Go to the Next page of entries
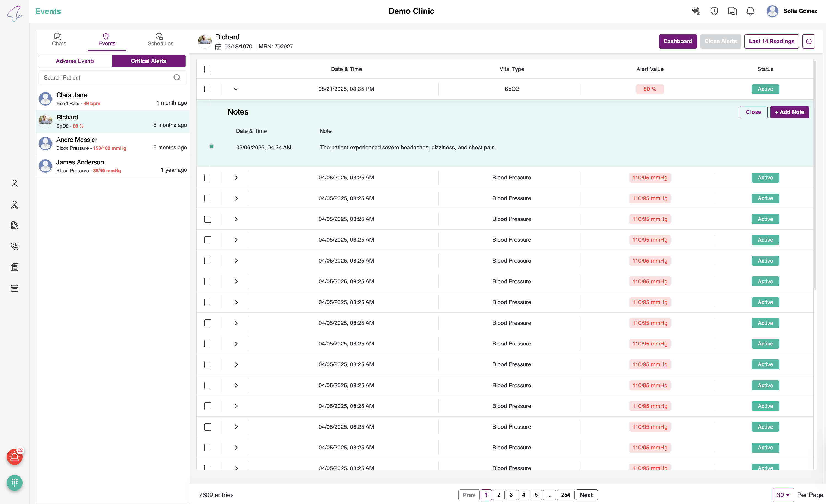Viewport: 826px width, 504px height. 586,495
